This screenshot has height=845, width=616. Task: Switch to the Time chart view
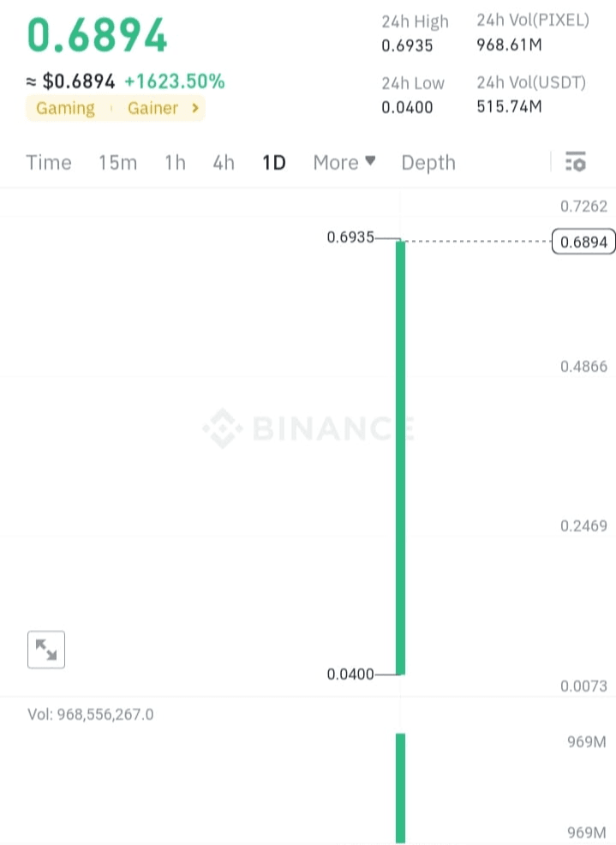49,162
